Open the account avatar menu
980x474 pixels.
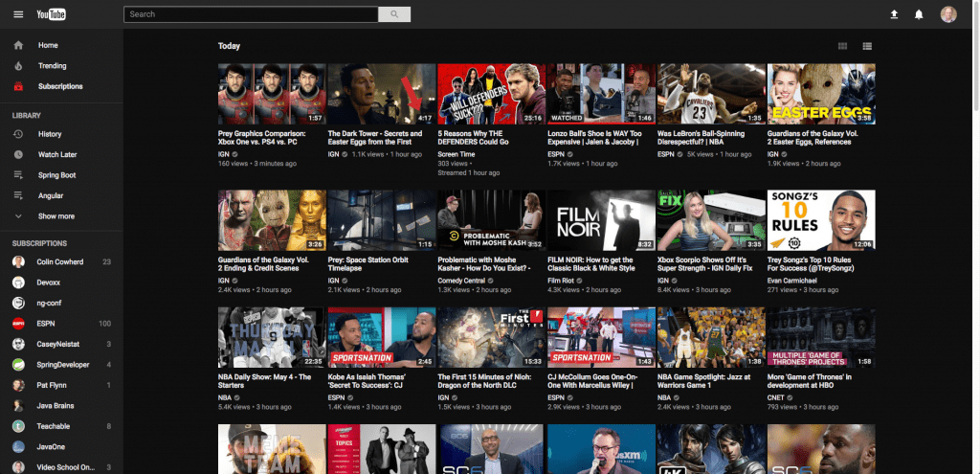948,14
